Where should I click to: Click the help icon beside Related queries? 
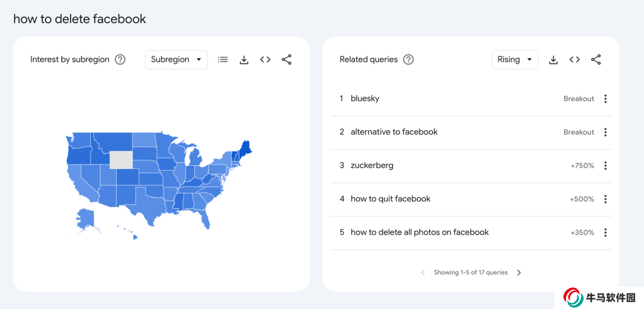click(x=408, y=59)
